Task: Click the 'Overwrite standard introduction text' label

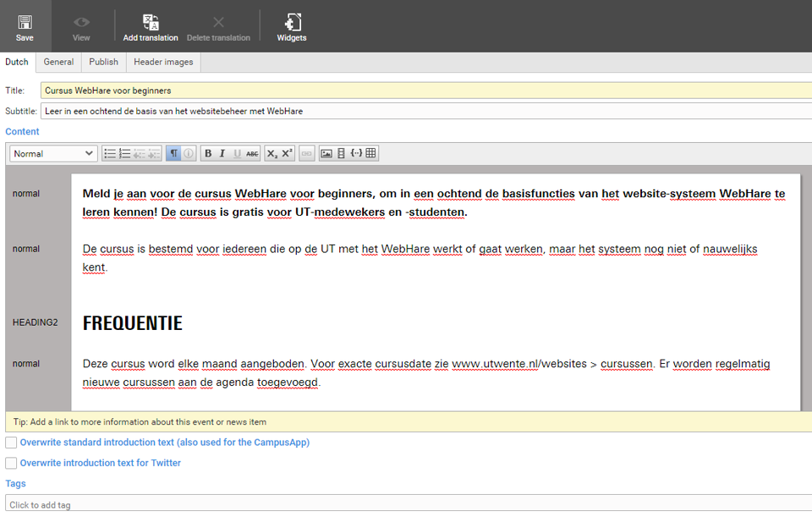Action: pyautogui.click(x=165, y=443)
